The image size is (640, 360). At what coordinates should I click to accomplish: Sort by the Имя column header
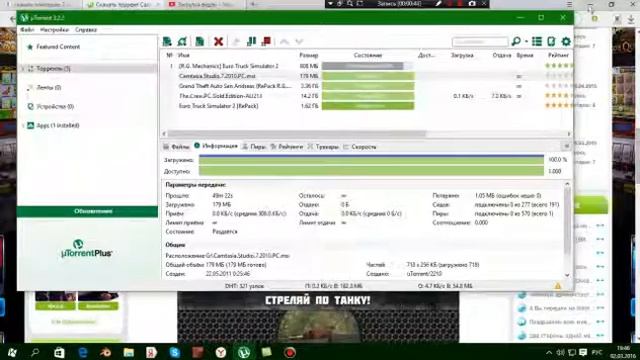pos(184,55)
